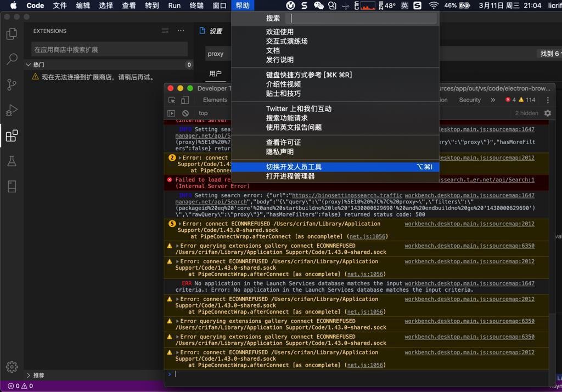Viewport: 562px width, 392px height.
Task: Expand the grouped Error connect message with badge 2
Action: coord(180,158)
